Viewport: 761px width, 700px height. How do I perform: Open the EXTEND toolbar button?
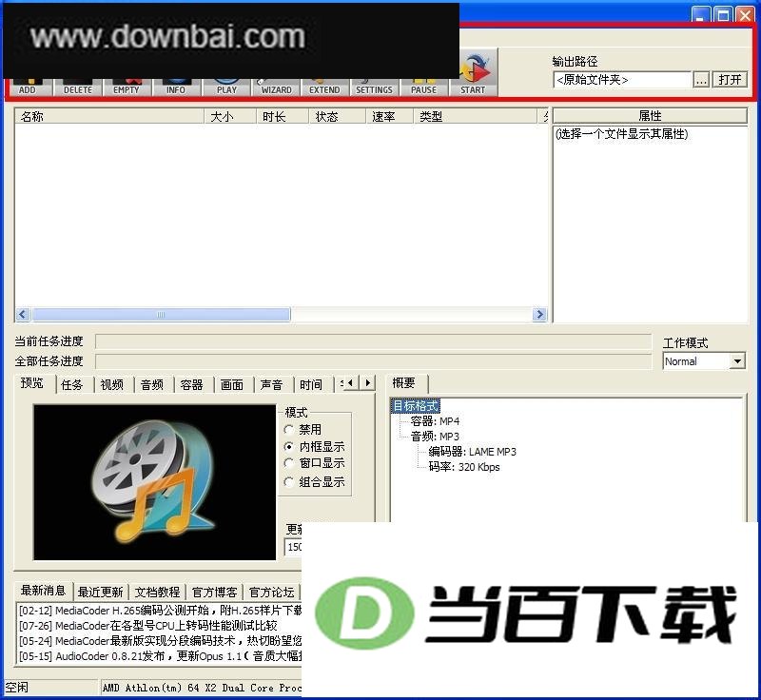point(324,87)
